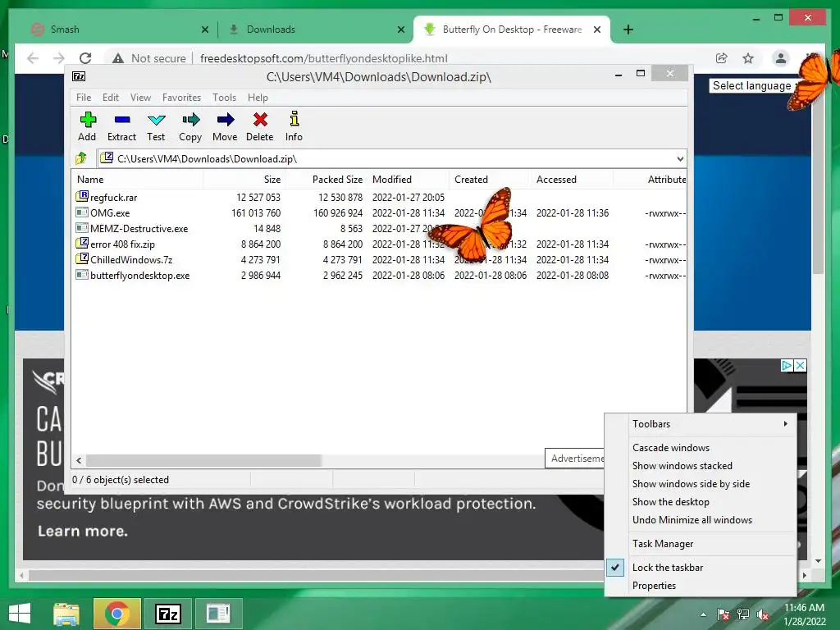
Task: Show hidden system tray icons
Action: tap(703, 614)
